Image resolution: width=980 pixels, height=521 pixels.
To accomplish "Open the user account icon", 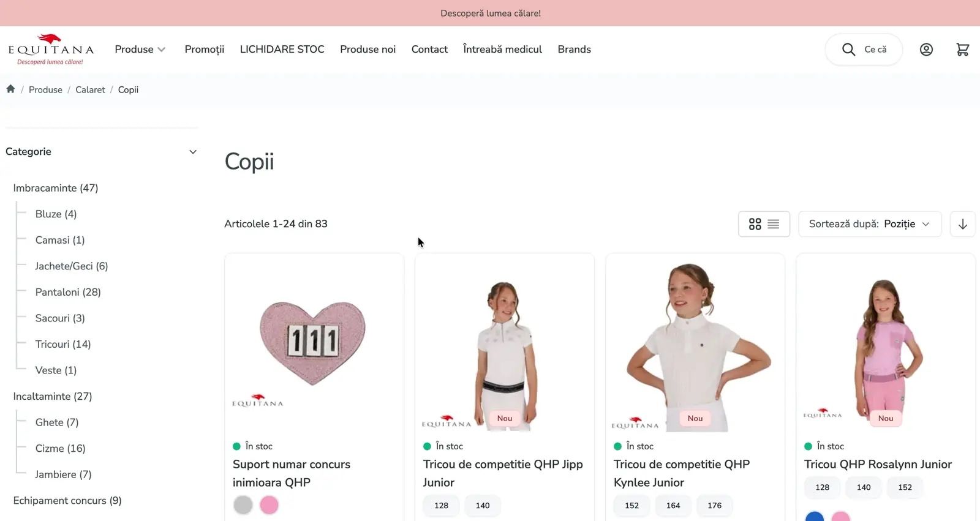I will [x=926, y=50].
